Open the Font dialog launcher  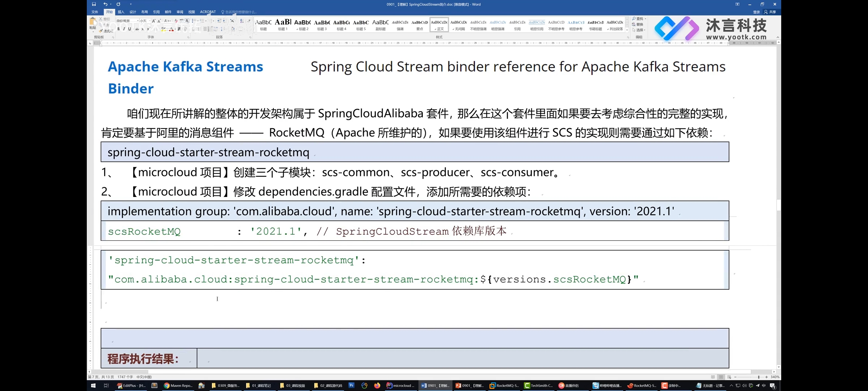(188, 37)
